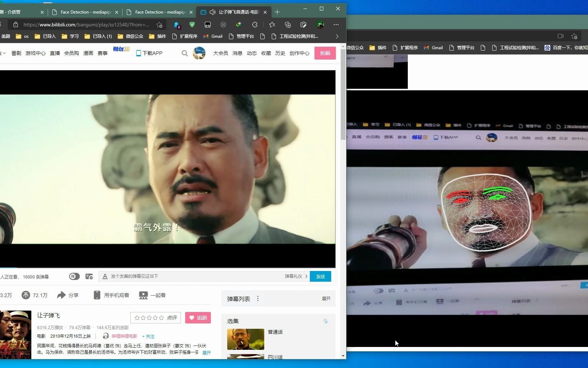This screenshot has width=588, height=368.
Task: Click the blue 发送 send button
Action: point(321,276)
